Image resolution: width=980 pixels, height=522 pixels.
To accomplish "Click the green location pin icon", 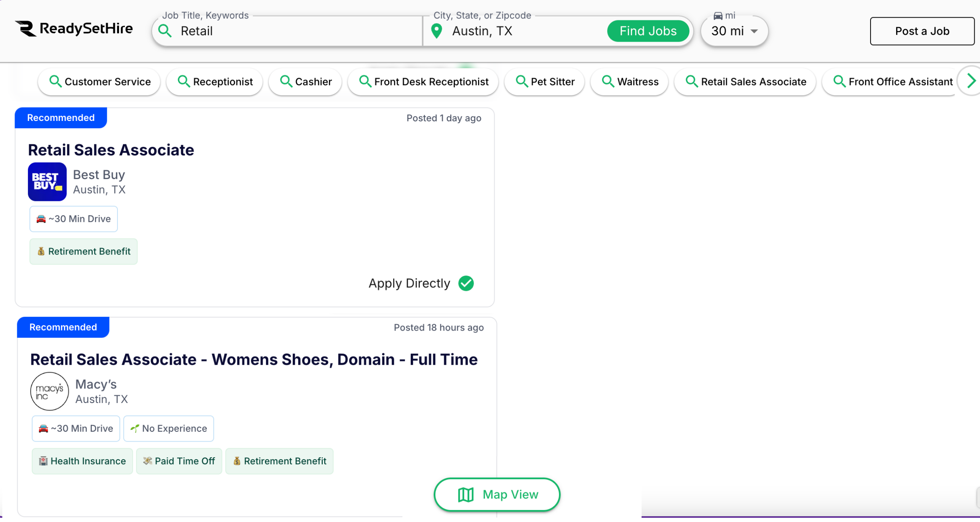I will [x=436, y=31].
